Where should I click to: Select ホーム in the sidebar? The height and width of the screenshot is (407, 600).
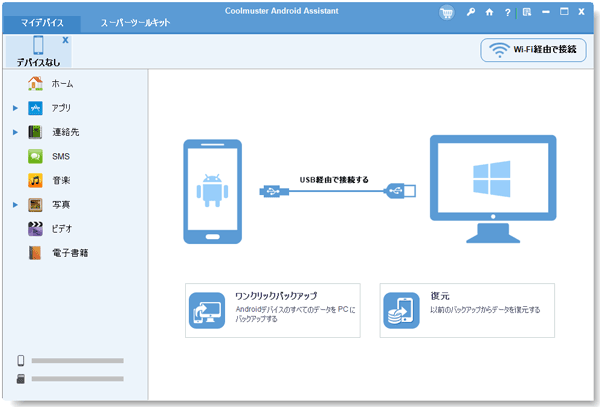tap(62, 83)
